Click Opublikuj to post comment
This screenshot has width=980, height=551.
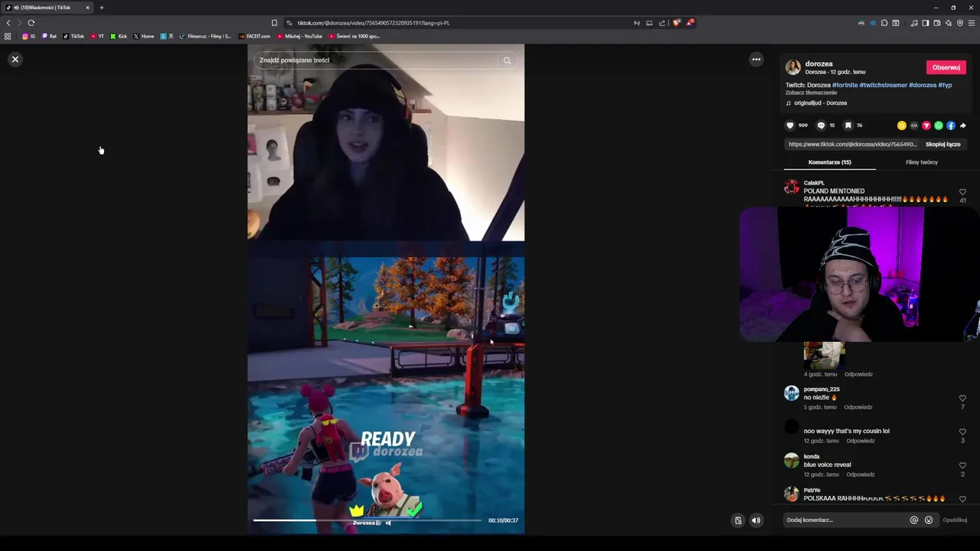(x=955, y=520)
